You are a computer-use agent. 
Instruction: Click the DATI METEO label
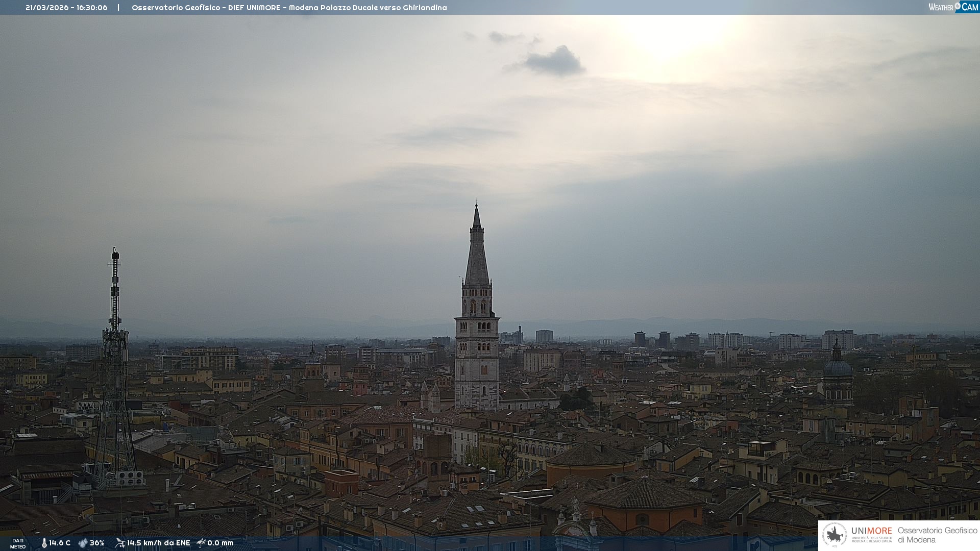[18, 543]
